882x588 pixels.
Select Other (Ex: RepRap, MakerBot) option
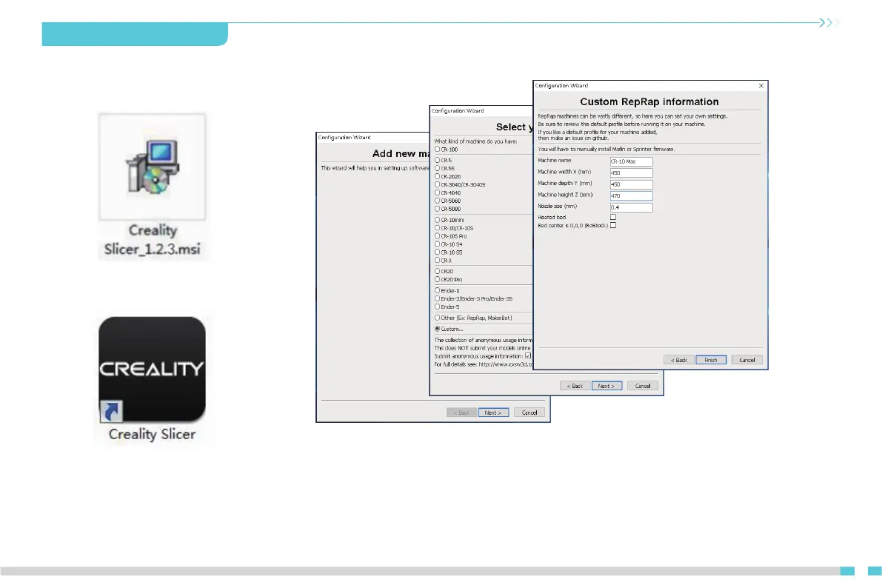[437, 318]
